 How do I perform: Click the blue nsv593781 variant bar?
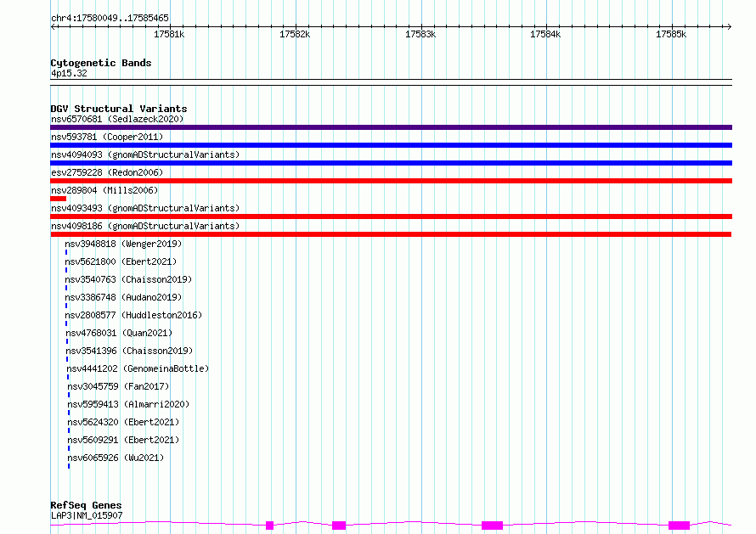[x=391, y=145]
